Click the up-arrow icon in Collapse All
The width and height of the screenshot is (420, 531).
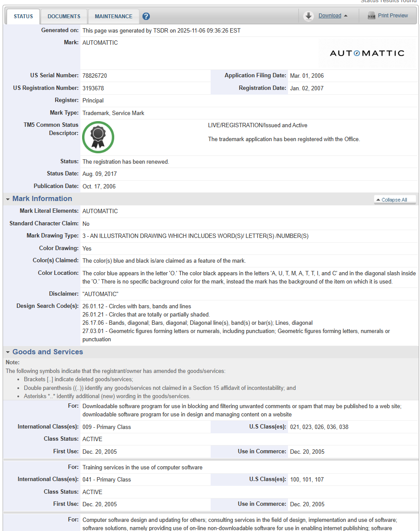(378, 200)
